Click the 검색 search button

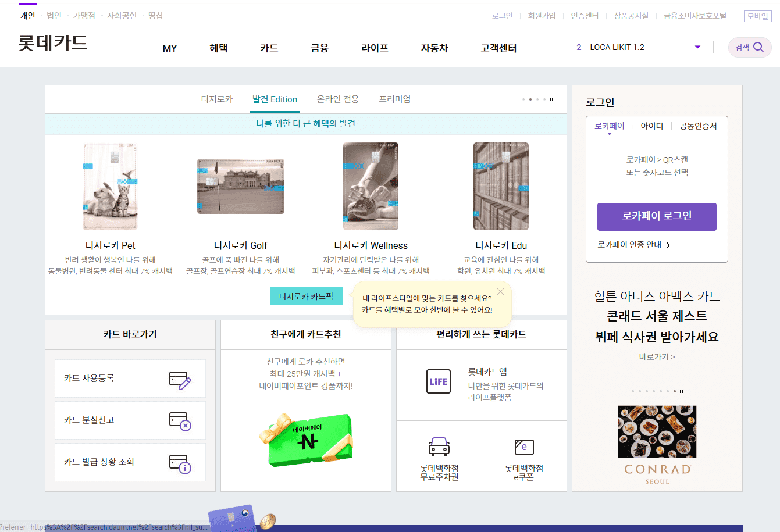(x=750, y=48)
